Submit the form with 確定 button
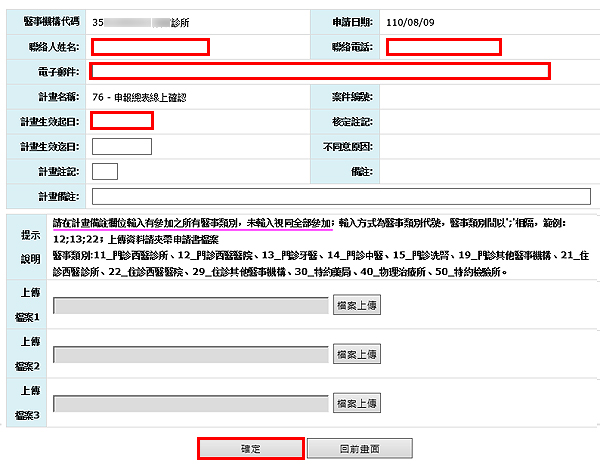 click(250, 448)
